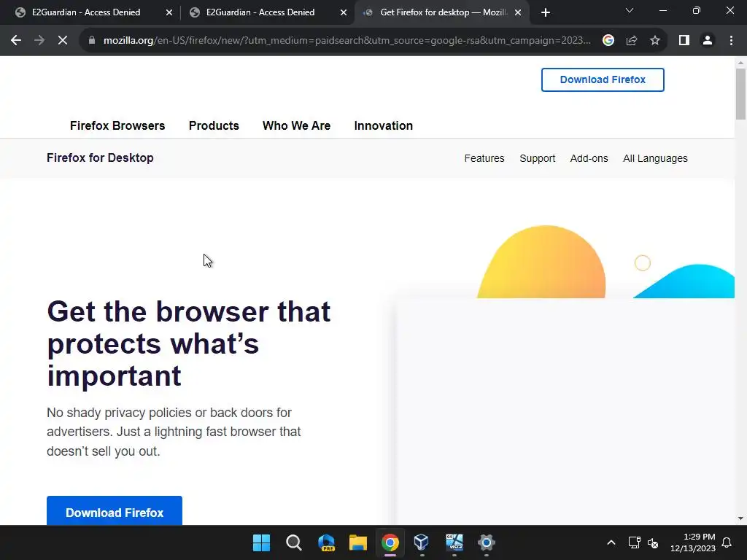Switch to second E2Guardian Access Denied tab
Screen dimensions: 747x560
point(260,12)
